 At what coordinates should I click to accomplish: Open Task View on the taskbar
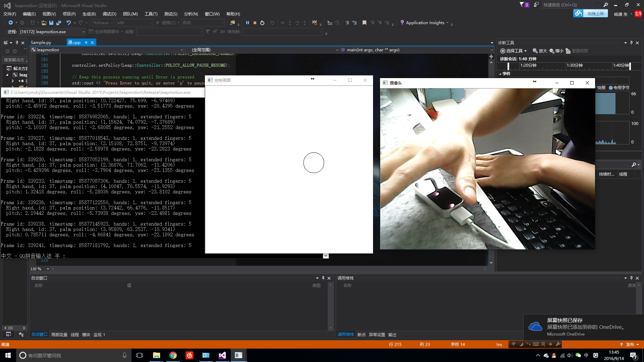click(140, 355)
